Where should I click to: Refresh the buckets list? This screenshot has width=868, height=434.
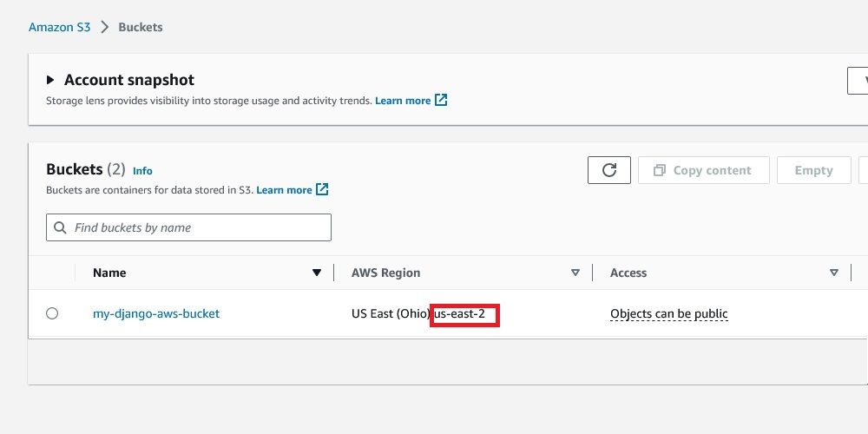(x=609, y=170)
